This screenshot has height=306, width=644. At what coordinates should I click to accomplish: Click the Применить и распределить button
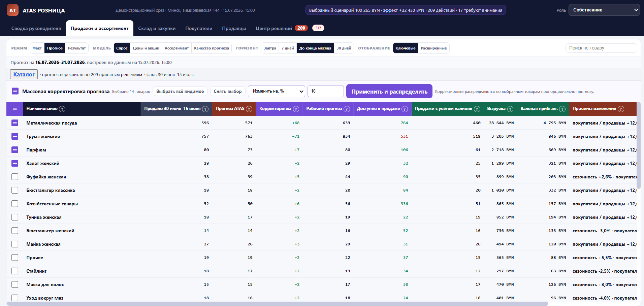coord(389,92)
